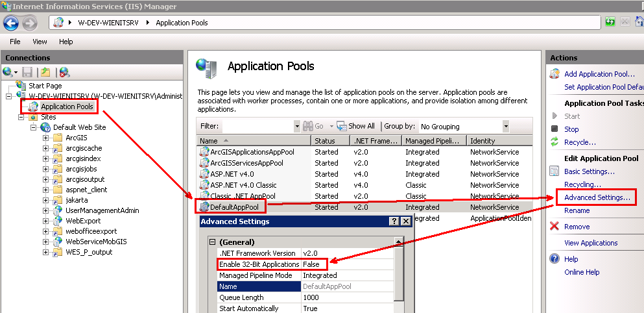Expand the arcgiscache tree node
644x313 pixels.
click(45, 148)
